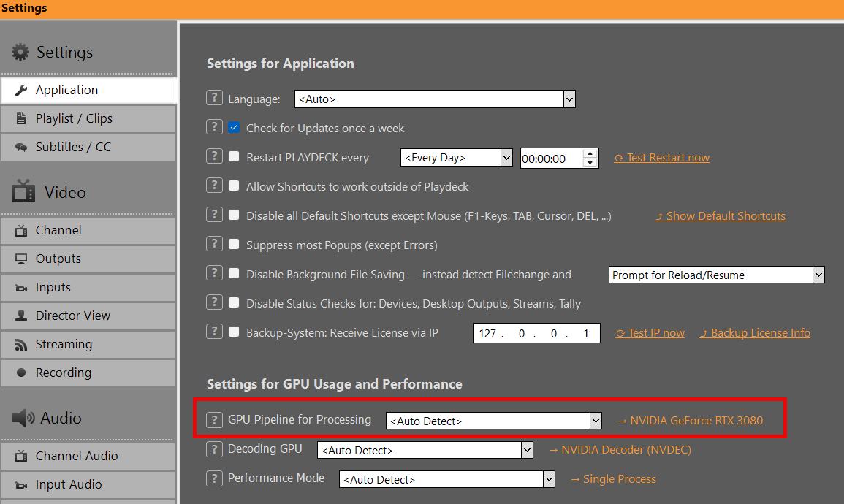Click the help icon next to Language
Viewport: 844px width, 504px height.
tap(213, 99)
